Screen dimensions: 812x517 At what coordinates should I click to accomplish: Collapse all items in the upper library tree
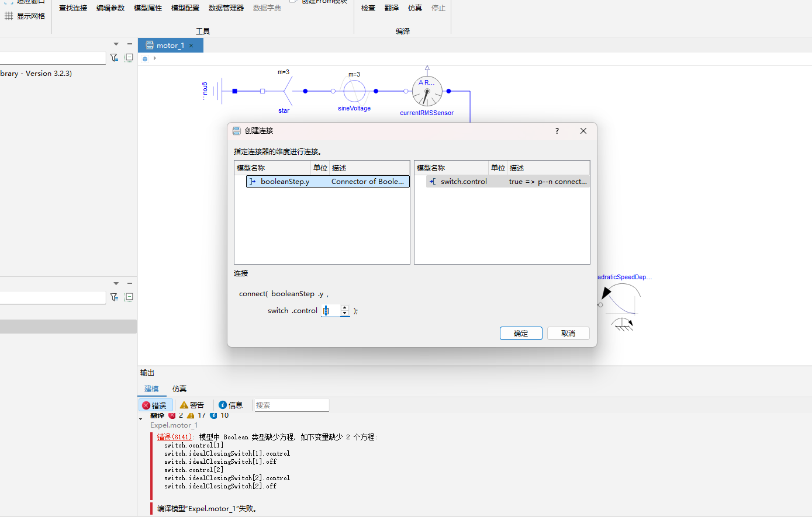click(129, 57)
